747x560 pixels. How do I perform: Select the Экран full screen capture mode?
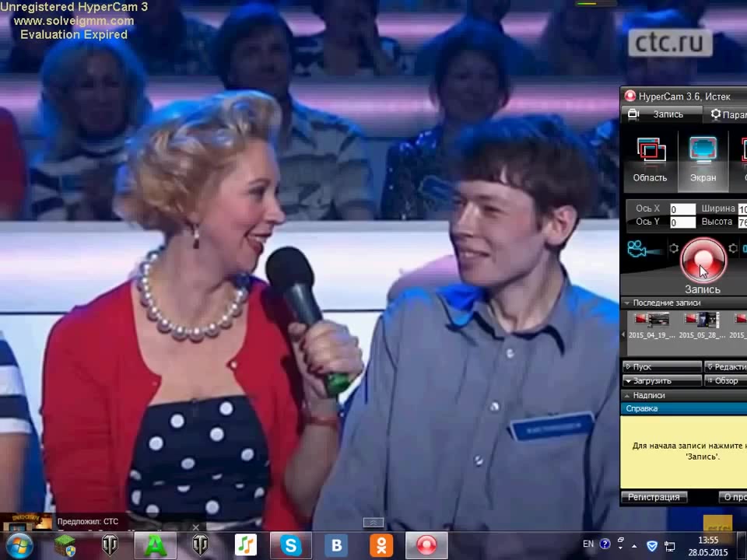tap(703, 159)
